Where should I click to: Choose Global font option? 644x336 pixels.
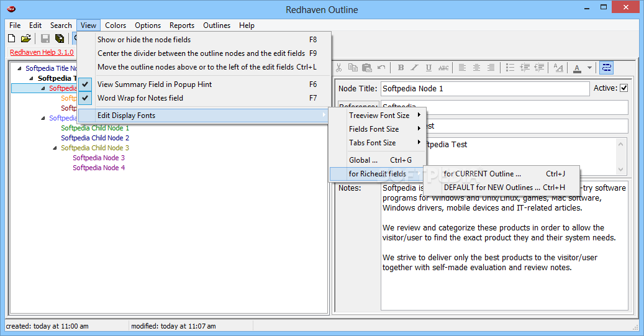(378, 160)
